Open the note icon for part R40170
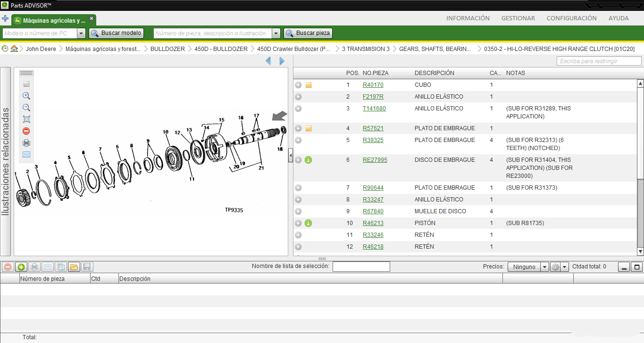The height and width of the screenshot is (343, 644). [309, 85]
